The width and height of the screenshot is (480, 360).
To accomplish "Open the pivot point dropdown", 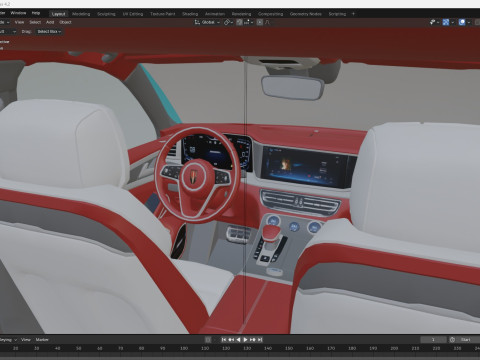I will pyautogui.click(x=228, y=22).
